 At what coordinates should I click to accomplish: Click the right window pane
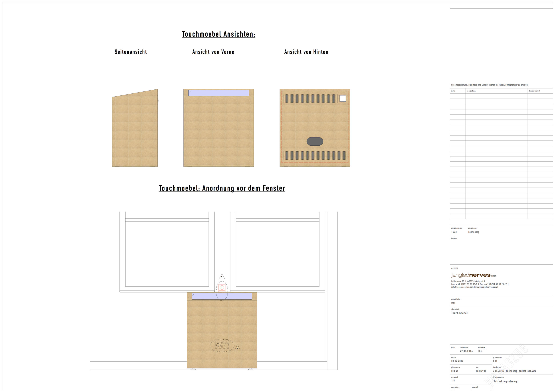277,254
